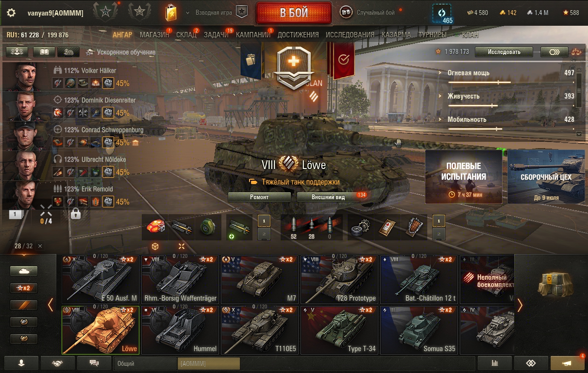Switch to the МАГАЗИН tab

point(154,35)
